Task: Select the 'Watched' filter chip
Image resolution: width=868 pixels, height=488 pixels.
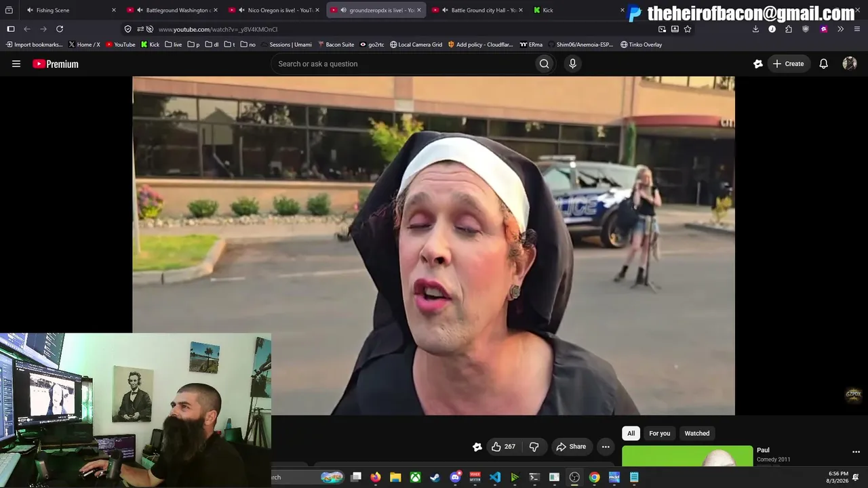Action: click(x=696, y=434)
